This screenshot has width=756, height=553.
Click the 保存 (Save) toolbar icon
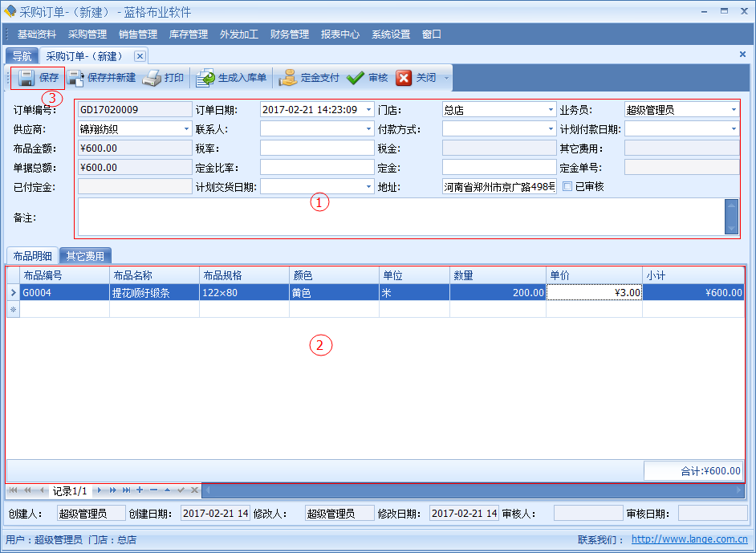(x=26, y=78)
